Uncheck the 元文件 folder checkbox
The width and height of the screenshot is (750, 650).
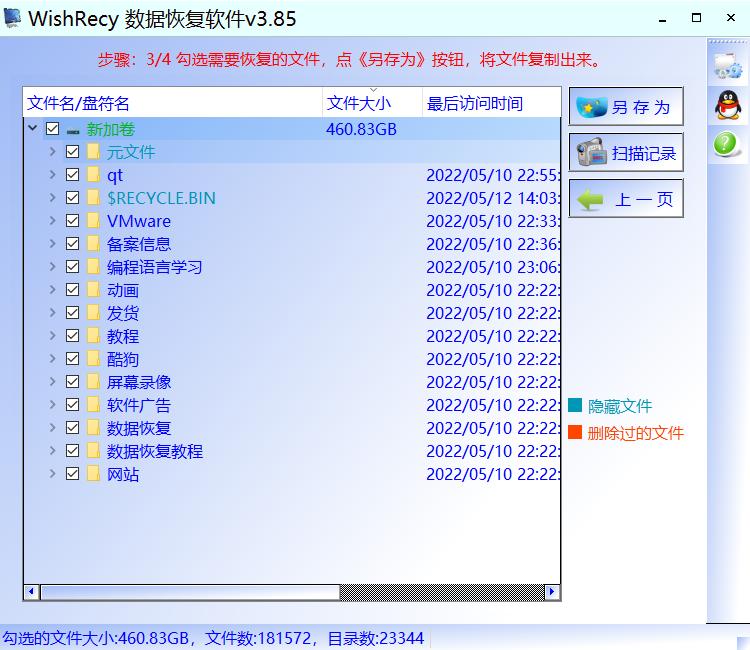(x=72, y=152)
